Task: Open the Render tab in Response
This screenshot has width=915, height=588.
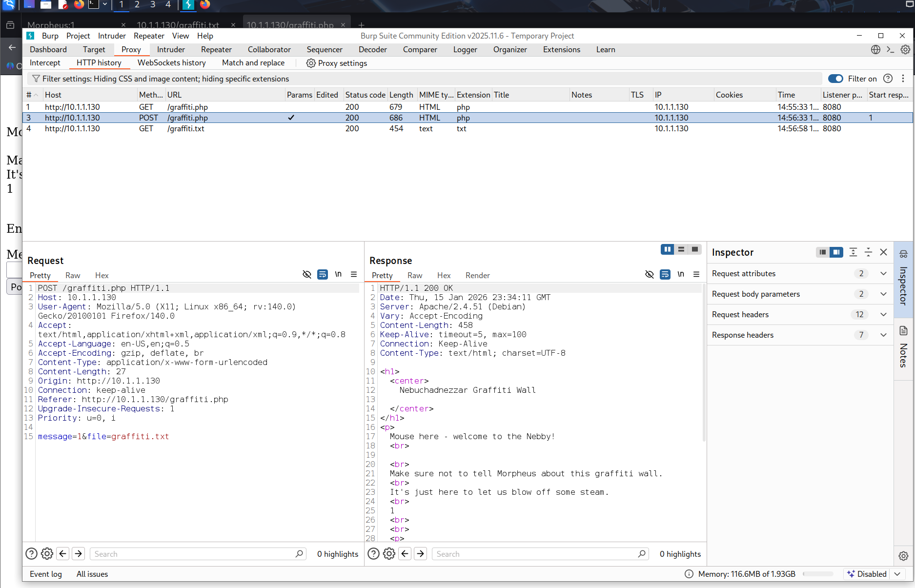Action: (x=477, y=275)
